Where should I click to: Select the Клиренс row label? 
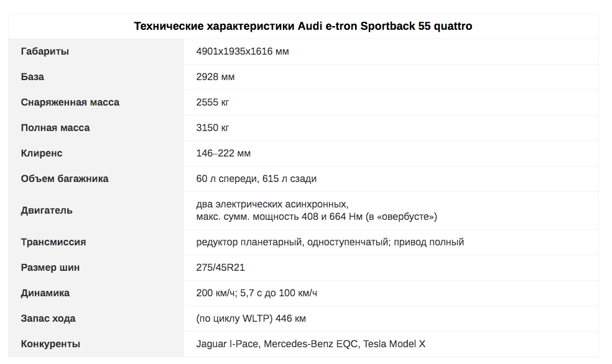click(42, 153)
